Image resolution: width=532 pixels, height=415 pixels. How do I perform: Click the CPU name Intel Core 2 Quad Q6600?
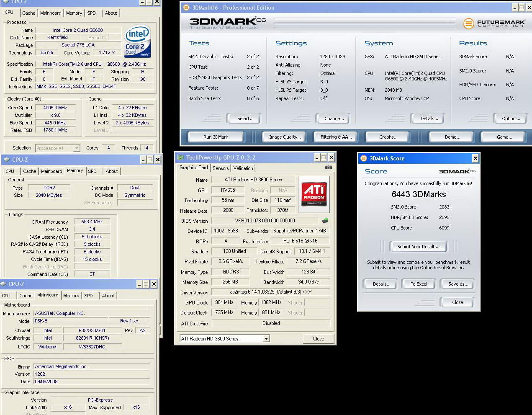pos(78,30)
